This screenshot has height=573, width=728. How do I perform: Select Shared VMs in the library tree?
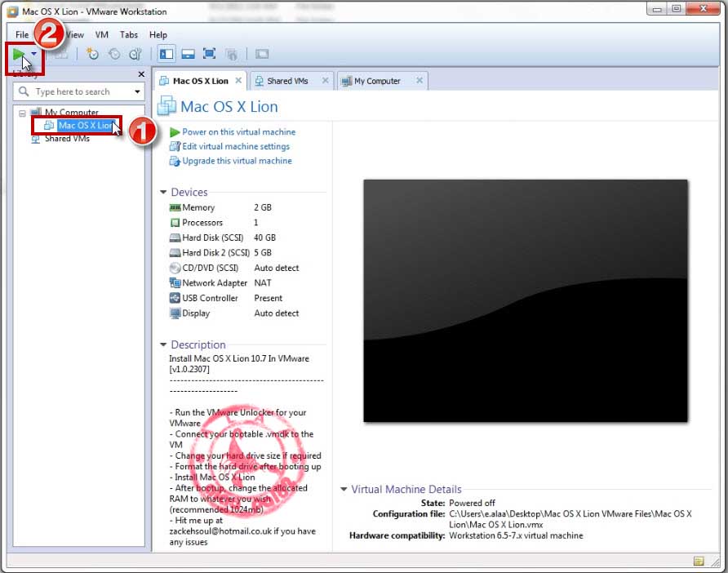[x=67, y=139]
